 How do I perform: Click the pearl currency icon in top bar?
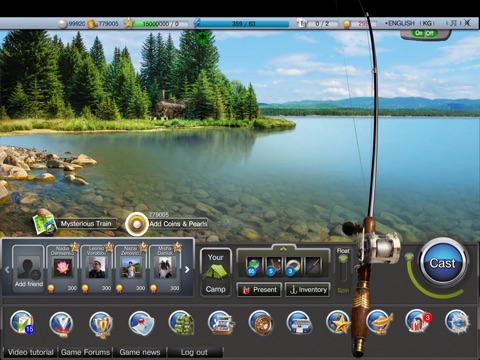(x=62, y=24)
